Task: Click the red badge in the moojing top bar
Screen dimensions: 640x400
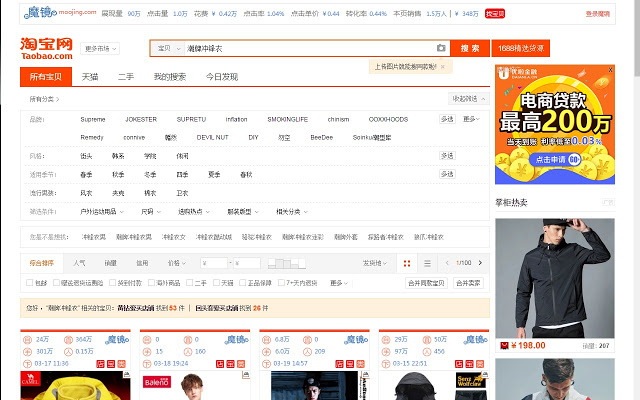Action: pyautogui.click(x=495, y=14)
